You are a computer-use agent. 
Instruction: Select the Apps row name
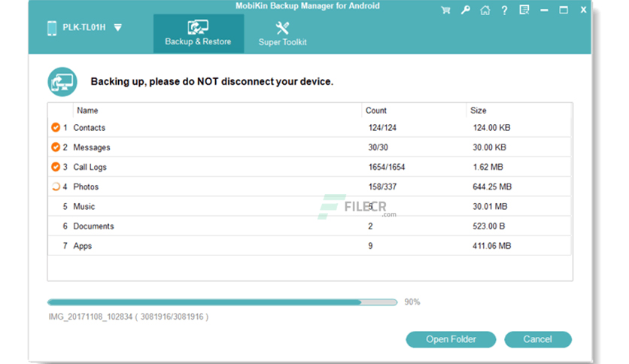click(82, 246)
